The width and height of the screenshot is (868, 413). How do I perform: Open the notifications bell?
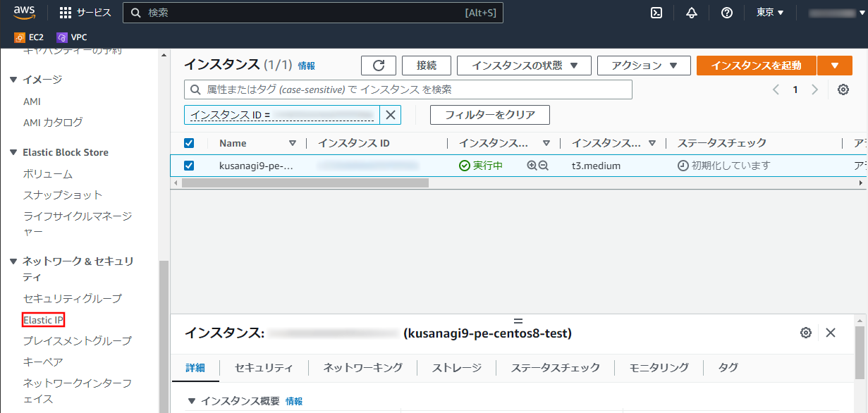coord(692,13)
